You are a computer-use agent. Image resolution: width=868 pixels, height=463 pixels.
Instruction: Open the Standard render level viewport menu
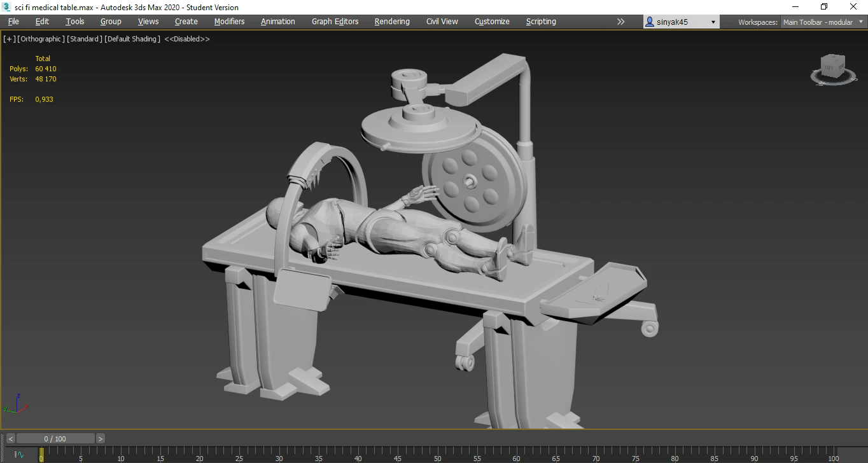point(85,39)
